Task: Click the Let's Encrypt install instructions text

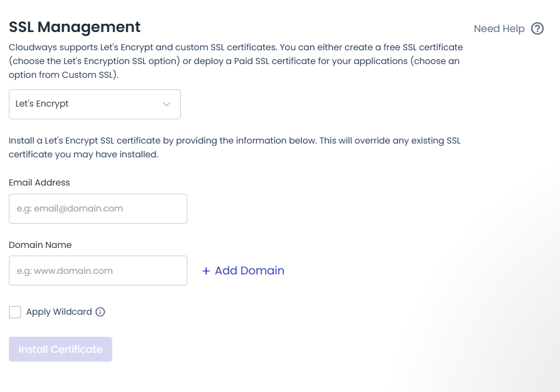Action: (x=234, y=147)
